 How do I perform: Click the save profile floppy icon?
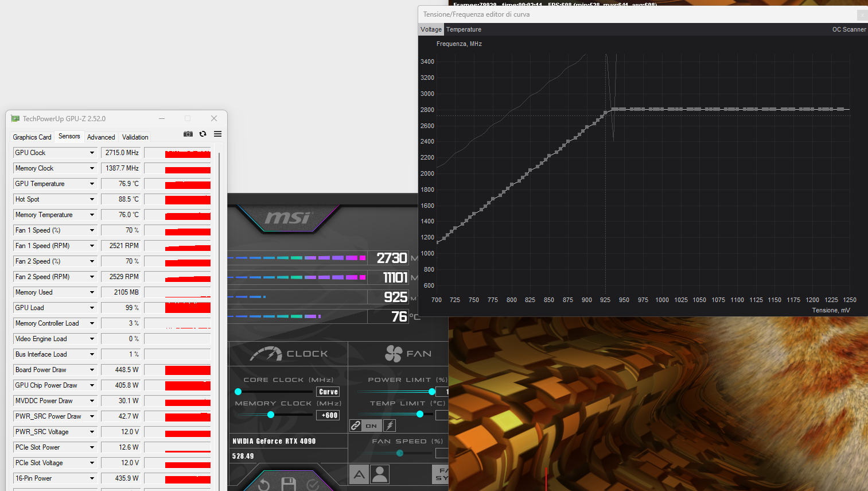[288, 485]
